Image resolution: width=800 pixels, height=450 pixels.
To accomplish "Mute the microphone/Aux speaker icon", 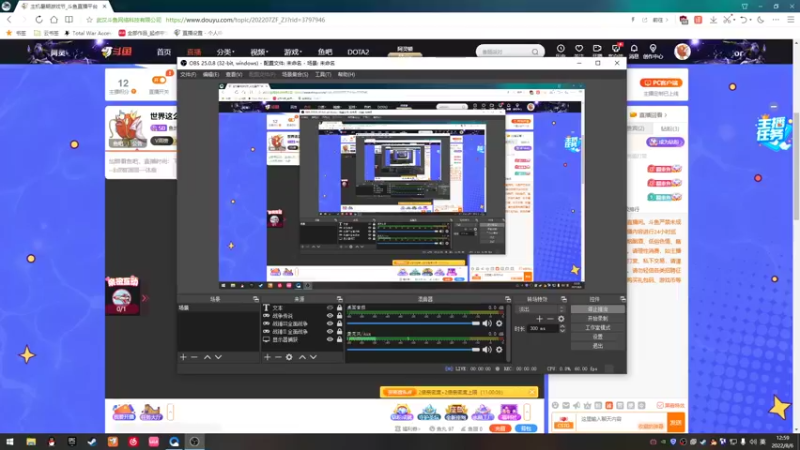I will tap(487, 349).
